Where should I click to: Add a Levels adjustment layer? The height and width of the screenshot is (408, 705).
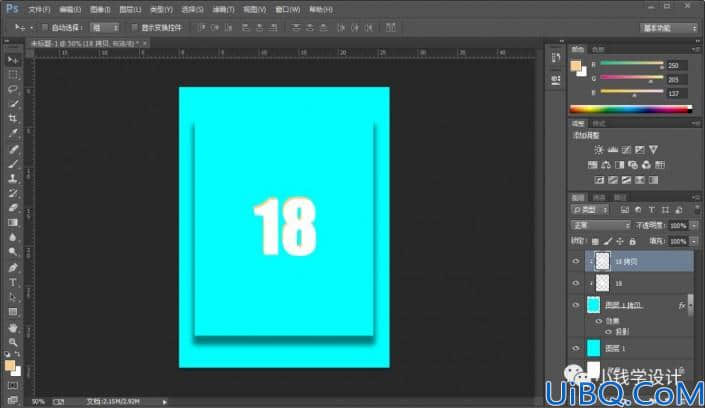(612, 150)
